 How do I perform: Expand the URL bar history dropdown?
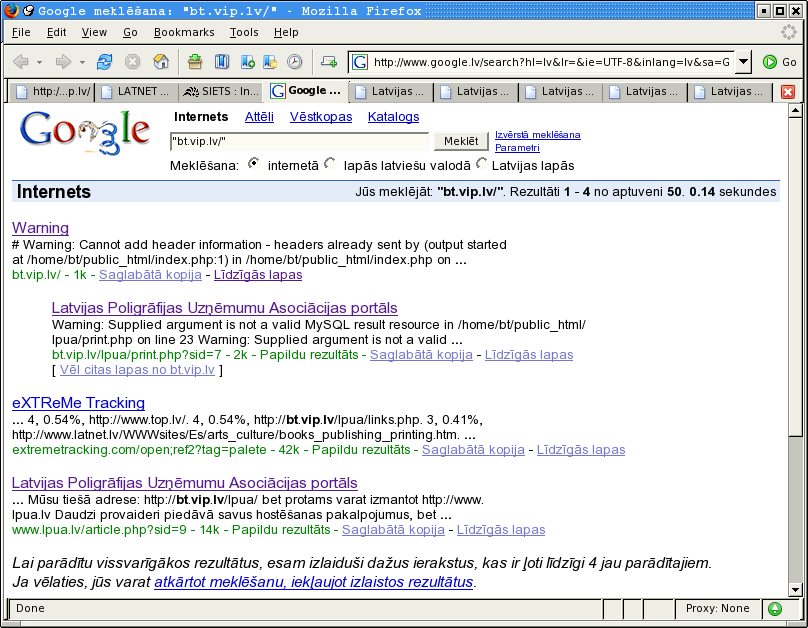point(742,62)
